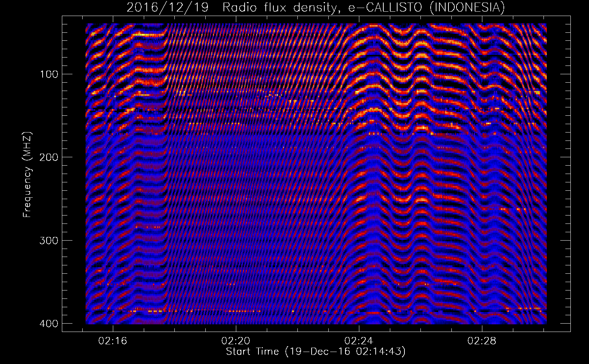Click the "02:20" time tick label
This screenshot has width=589, height=364.
(x=236, y=341)
